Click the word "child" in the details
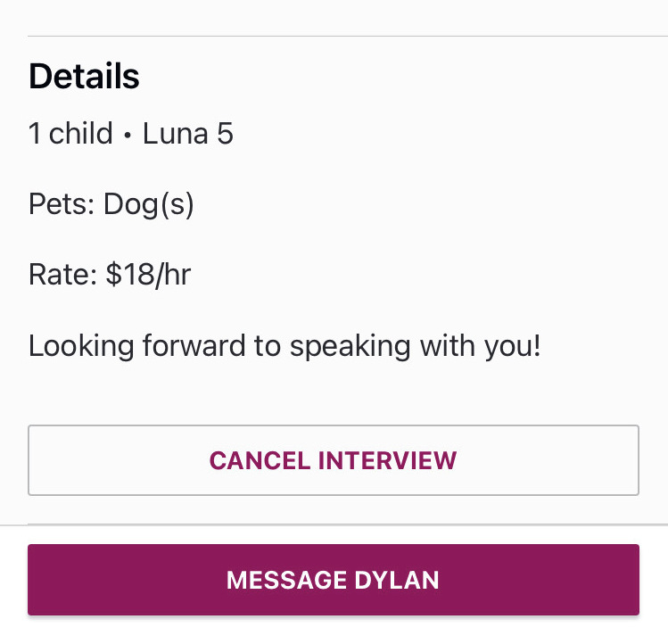The height and width of the screenshot is (644, 668). pyautogui.click(x=80, y=134)
